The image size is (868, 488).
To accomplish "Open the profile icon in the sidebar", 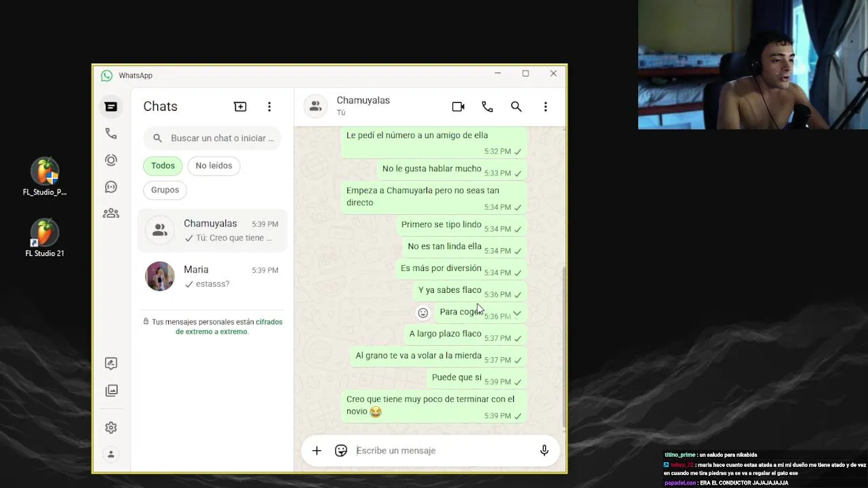I will pyautogui.click(x=111, y=454).
